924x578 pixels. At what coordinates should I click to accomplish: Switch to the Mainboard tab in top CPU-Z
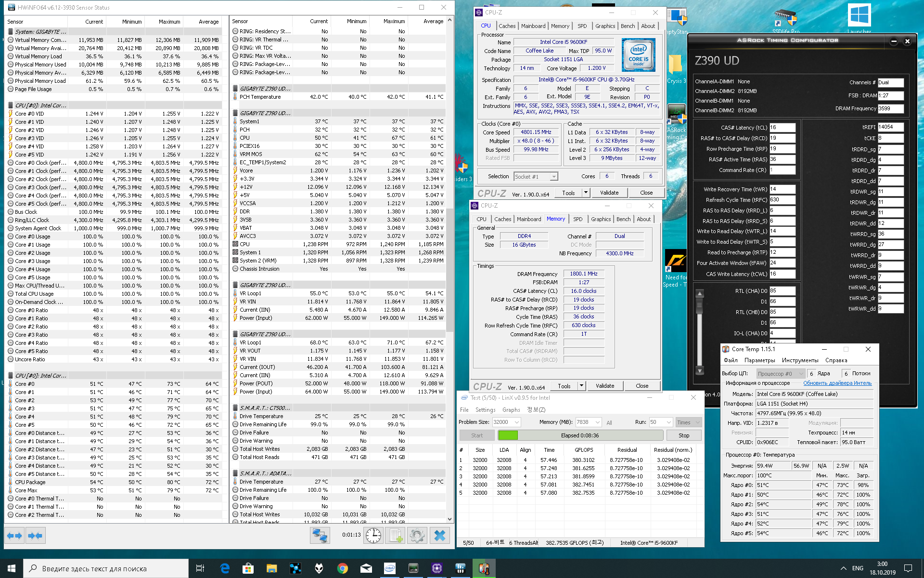533,26
